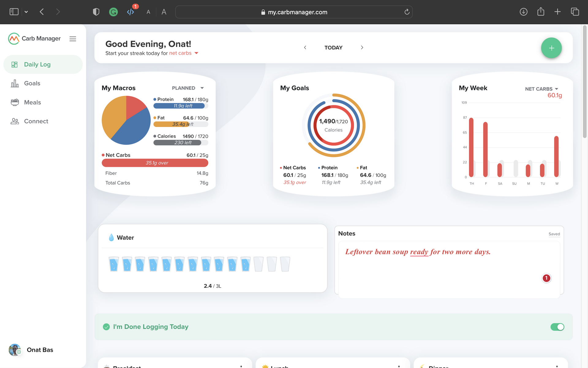Click the privacy shield icon

[96, 12]
